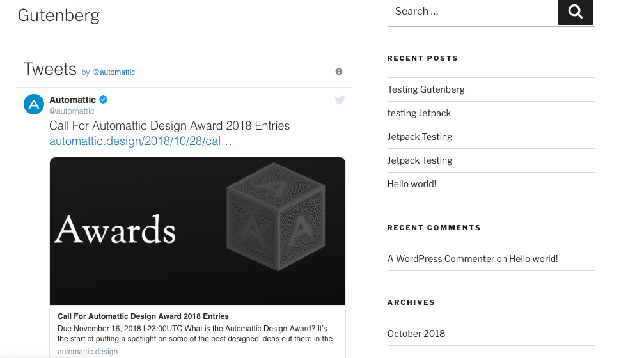Open the bold card title Call For Automattic Design Award

[143, 316]
